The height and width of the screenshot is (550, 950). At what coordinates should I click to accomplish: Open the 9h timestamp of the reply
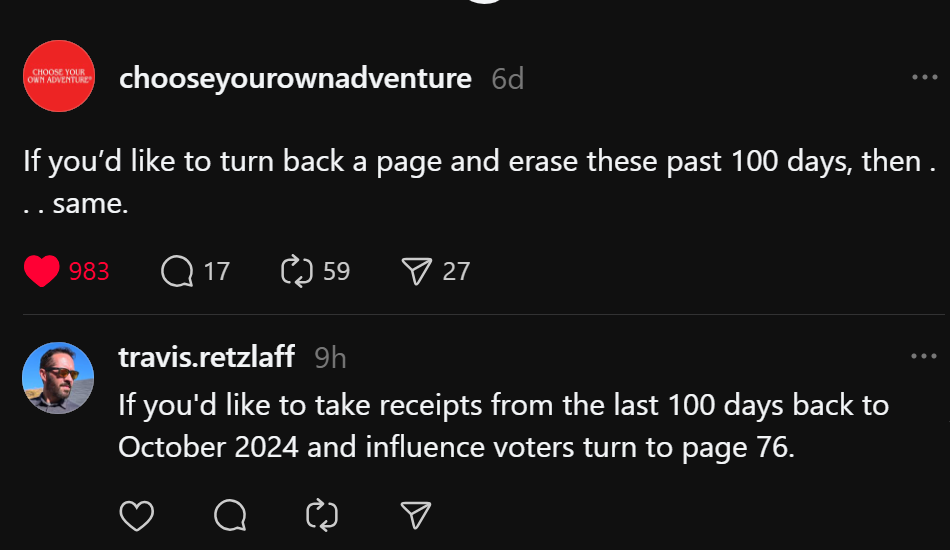pos(330,357)
